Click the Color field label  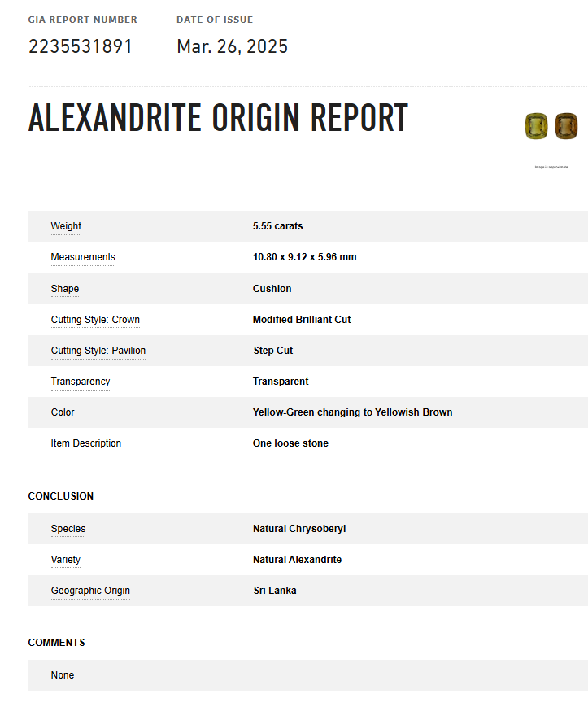[x=63, y=412]
